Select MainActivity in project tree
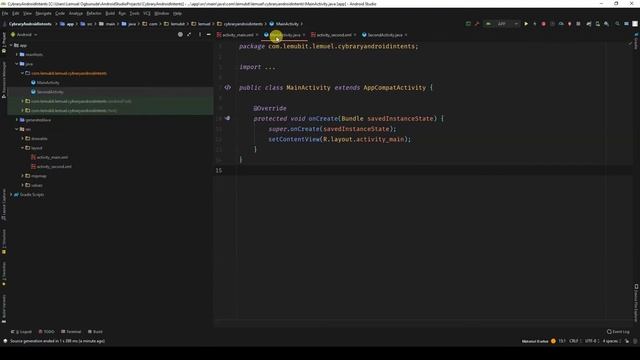640x360 pixels. (x=48, y=82)
